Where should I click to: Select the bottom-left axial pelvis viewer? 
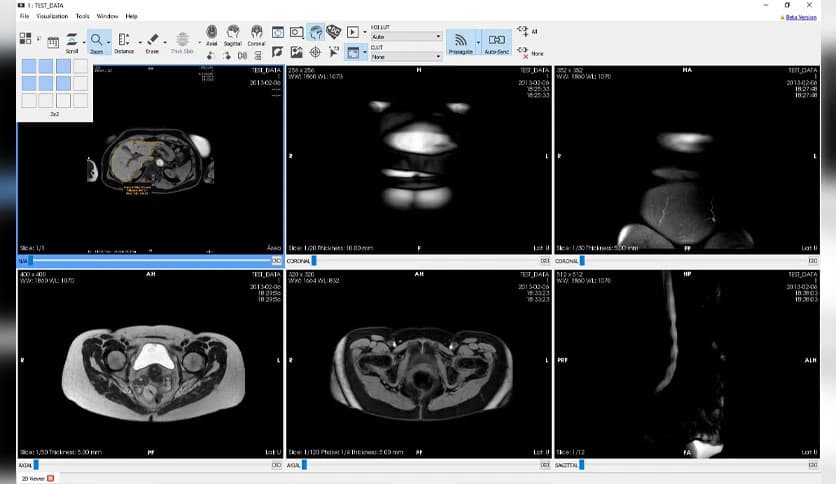coord(150,364)
